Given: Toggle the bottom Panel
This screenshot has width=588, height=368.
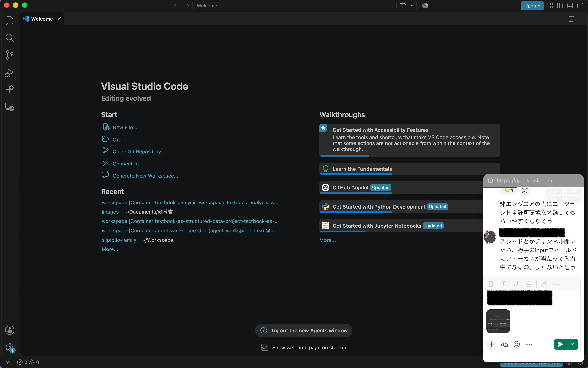Looking at the screenshot, I should pos(570,6).
